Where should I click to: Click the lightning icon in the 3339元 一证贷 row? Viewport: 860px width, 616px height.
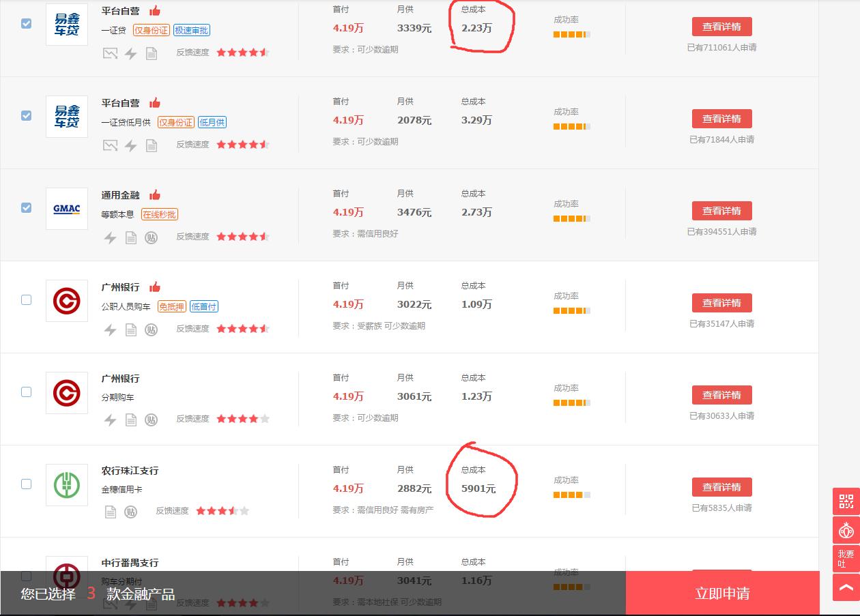click(130, 53)
